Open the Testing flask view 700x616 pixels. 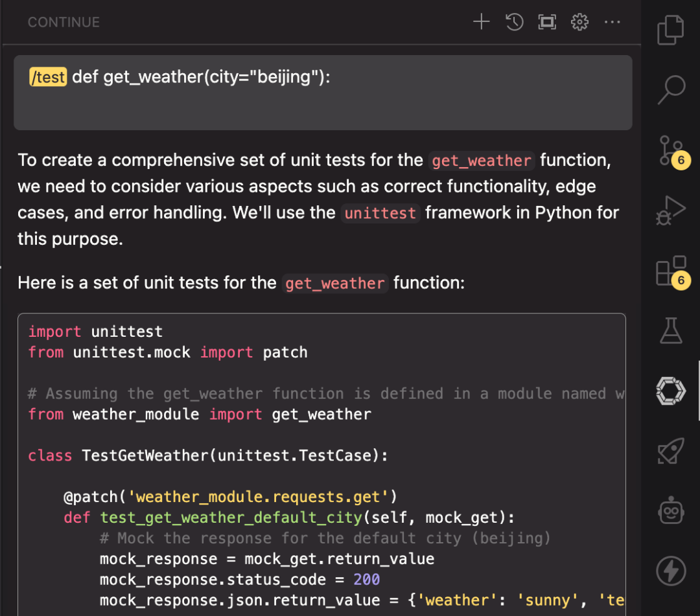(x=671, y=330)
